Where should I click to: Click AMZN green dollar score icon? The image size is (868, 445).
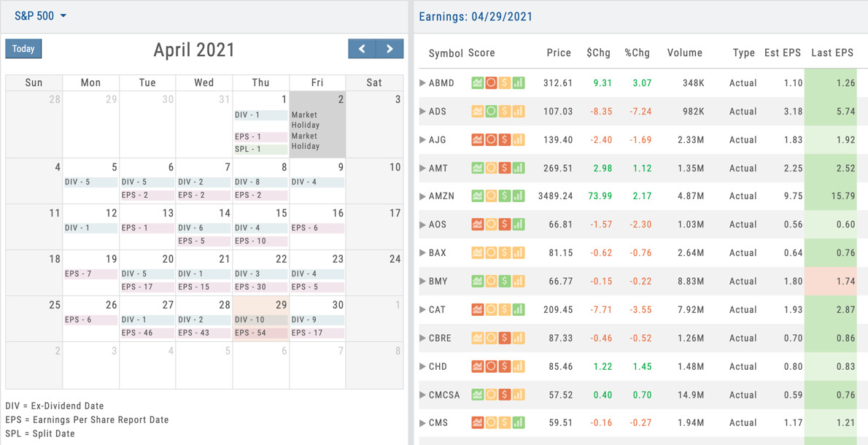504,196
